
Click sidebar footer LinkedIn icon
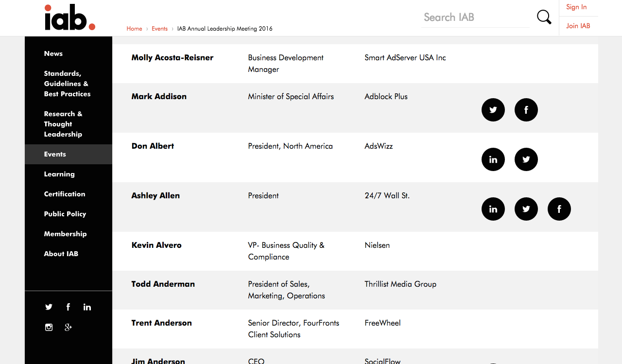[x=87, y=307]
